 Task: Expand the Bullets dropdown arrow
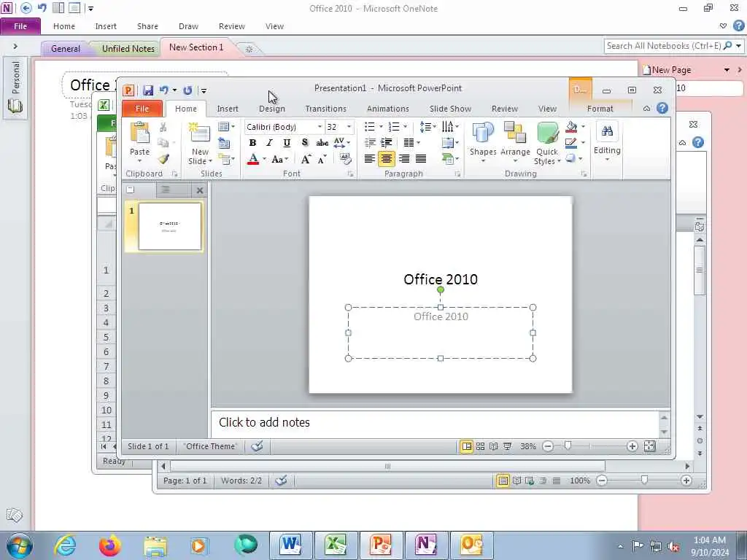(x=381, y=127)
